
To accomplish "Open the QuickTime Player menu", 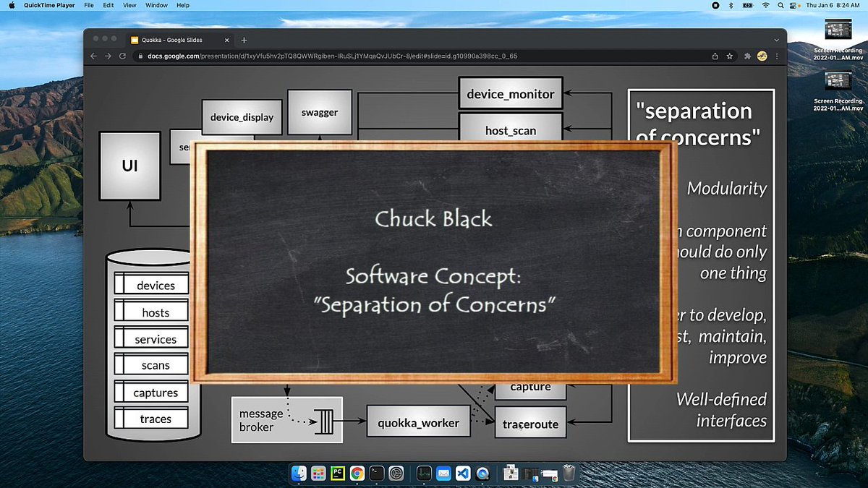I will click(50, 5).
